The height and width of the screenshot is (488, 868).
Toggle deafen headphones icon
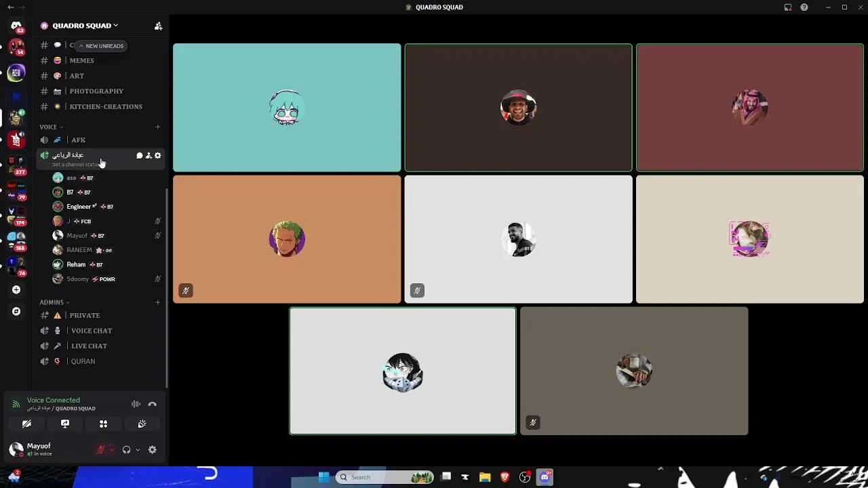coord(126,450)
